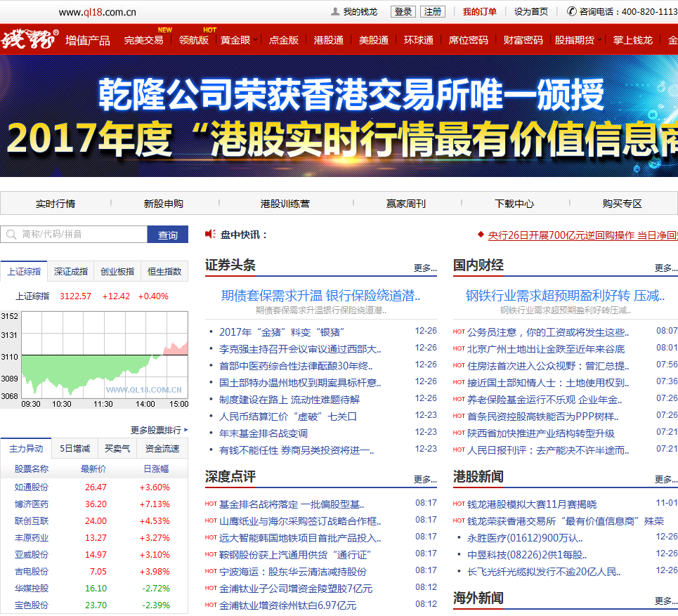Switch to 创业板指 index tab
Screen dimensions: 678x616
click(117, 271)
